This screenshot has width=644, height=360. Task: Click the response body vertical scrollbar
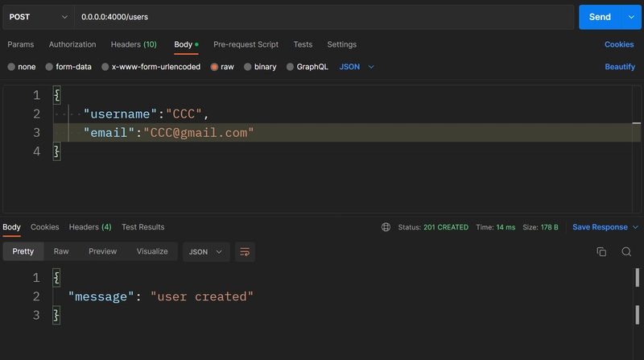(x=637, y=296)
